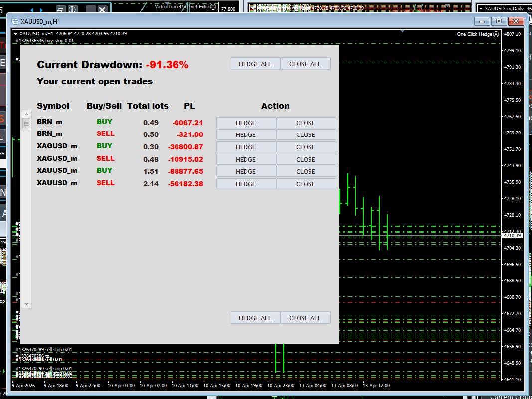Click the order label #1326436546 buy stop 0.01
The image size is (532, 399).
click(45, 41)
